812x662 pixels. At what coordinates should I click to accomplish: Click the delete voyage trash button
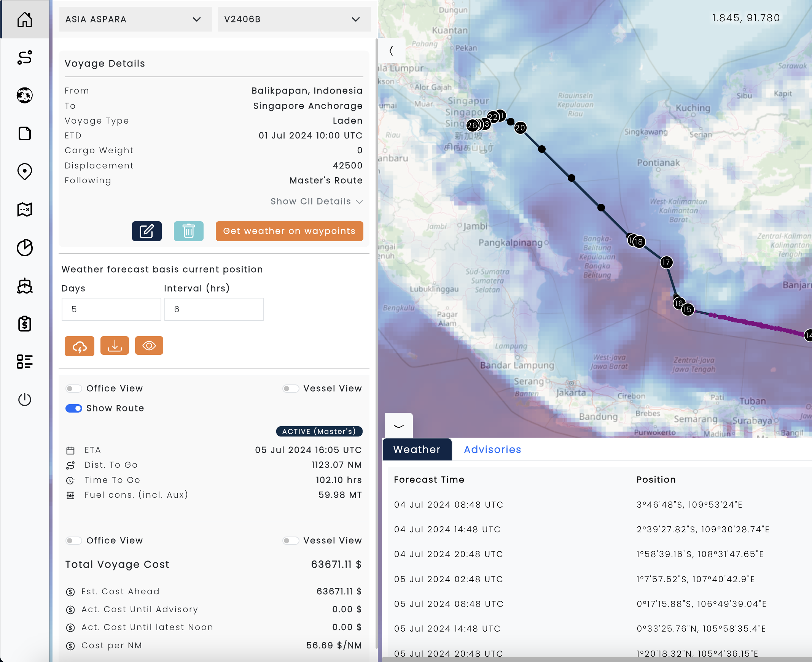coord(188,231)
